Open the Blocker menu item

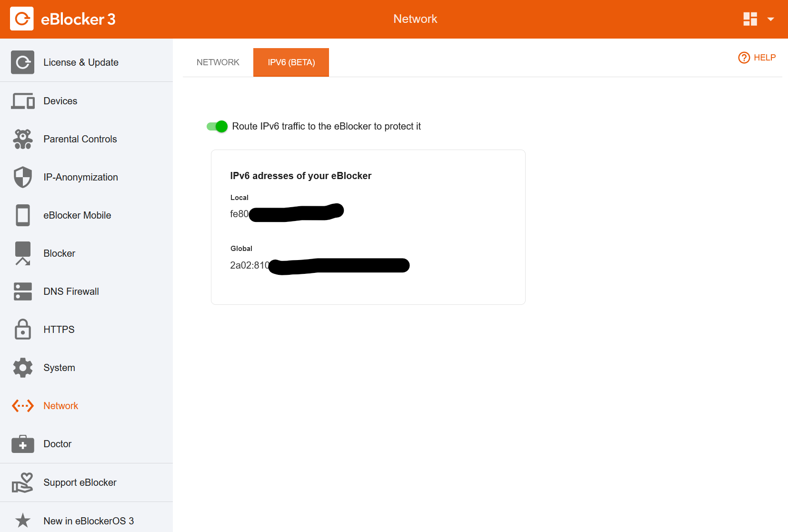point(59,253)
